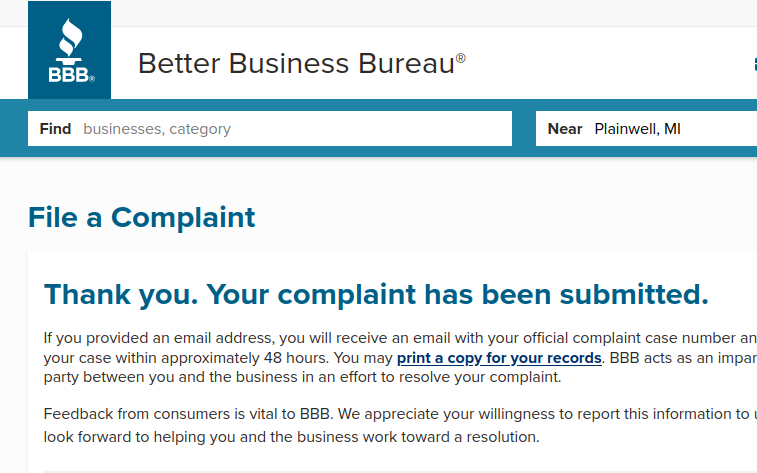Focus the Find businesses, category field
Screen dimensions: 757x473
(x=270, y=128)
